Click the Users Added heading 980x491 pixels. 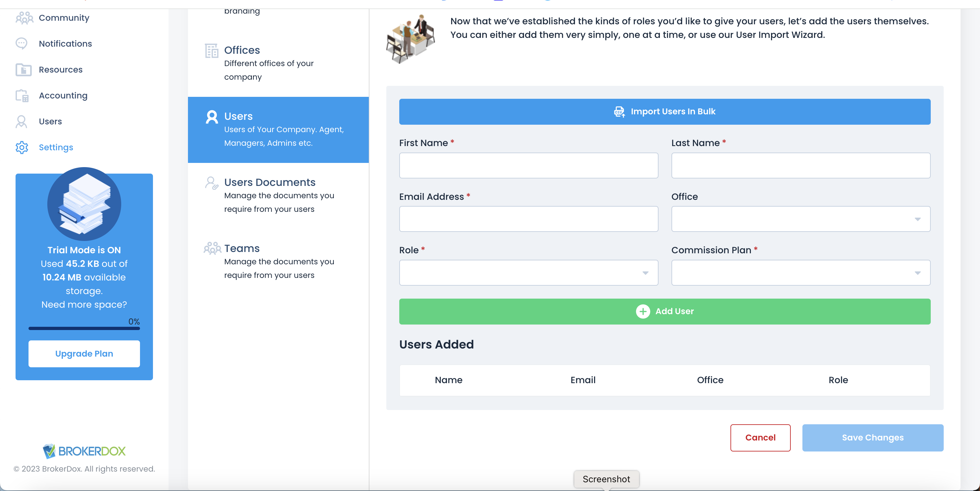click(x=436, y=345)
